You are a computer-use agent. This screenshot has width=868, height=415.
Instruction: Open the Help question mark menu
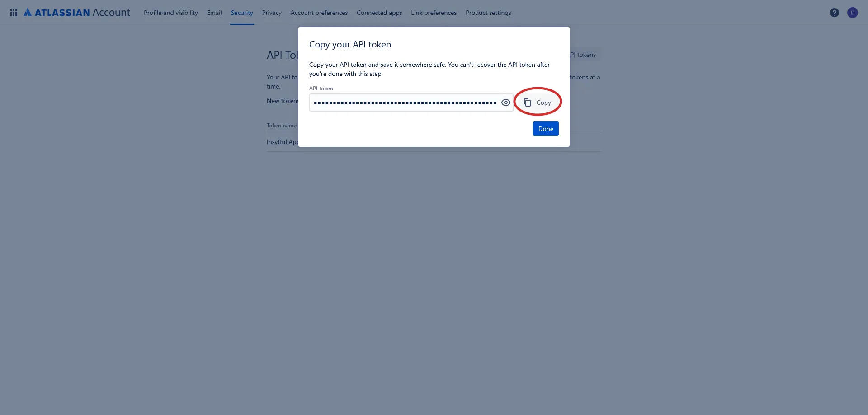coord(834,13)
